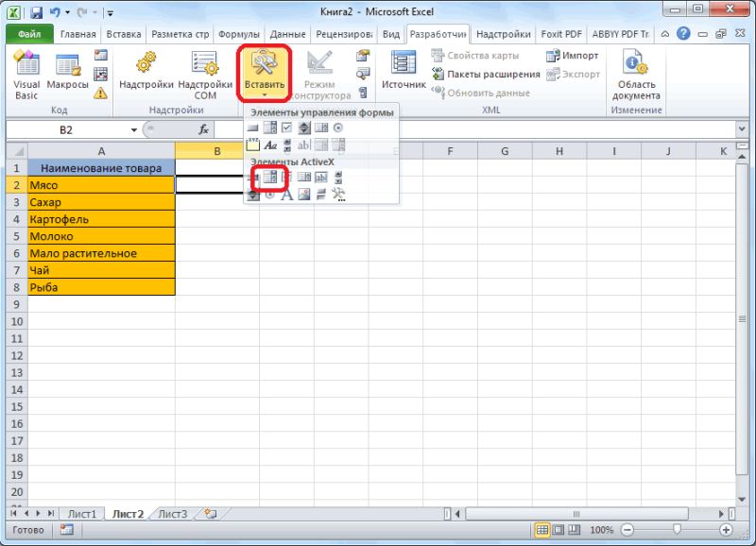Switch to the Вставка ribbon tab
The width and height of the screenshot is (756, 546).
(124, 34)
